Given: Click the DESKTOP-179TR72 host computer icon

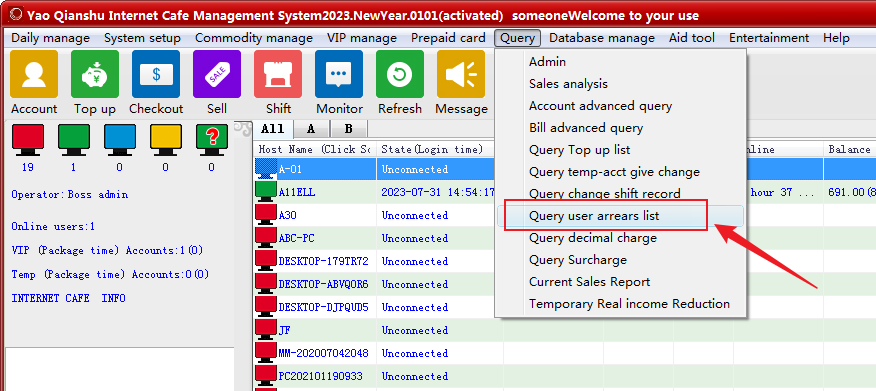Looking at the screenshot, I should tap(266, 261).
